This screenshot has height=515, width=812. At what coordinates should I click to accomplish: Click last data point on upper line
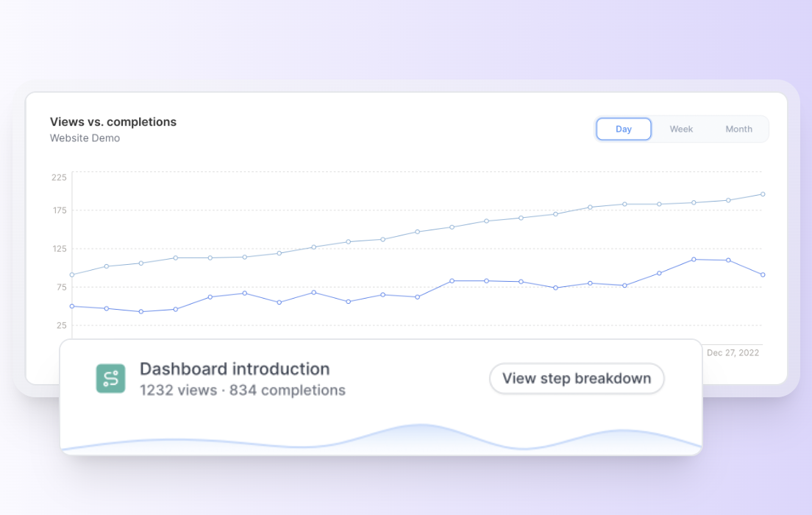pos(763,194)
